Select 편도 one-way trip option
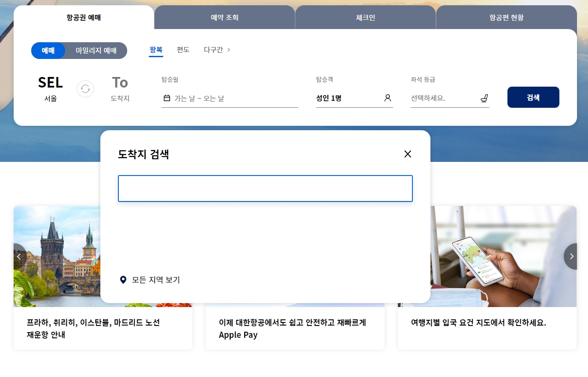Screen dimensions: 588x377 183,50
